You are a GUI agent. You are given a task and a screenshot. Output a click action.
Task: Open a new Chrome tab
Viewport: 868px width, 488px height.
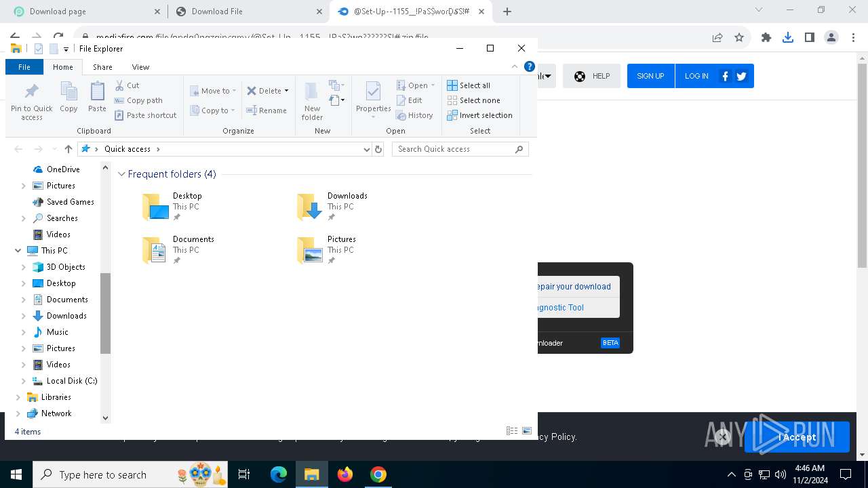(507, 11)
